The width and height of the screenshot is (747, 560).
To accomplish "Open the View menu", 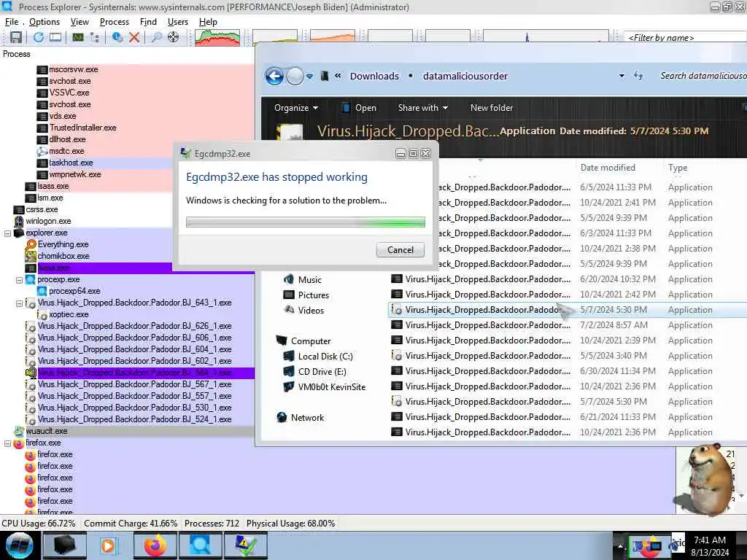I will [x=80, y=22].
